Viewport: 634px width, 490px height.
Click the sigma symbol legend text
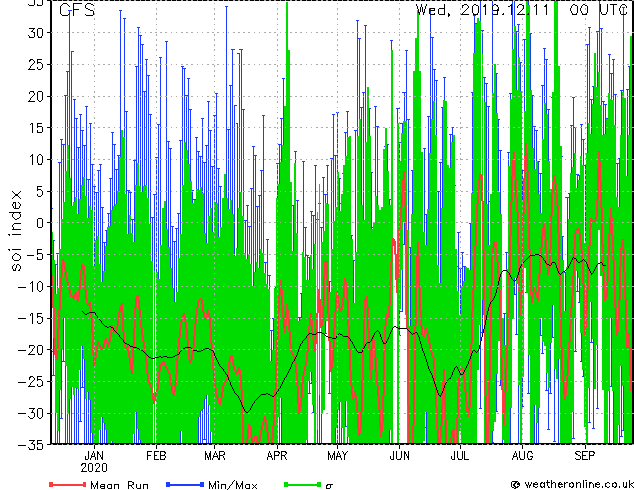pos(330,486)
